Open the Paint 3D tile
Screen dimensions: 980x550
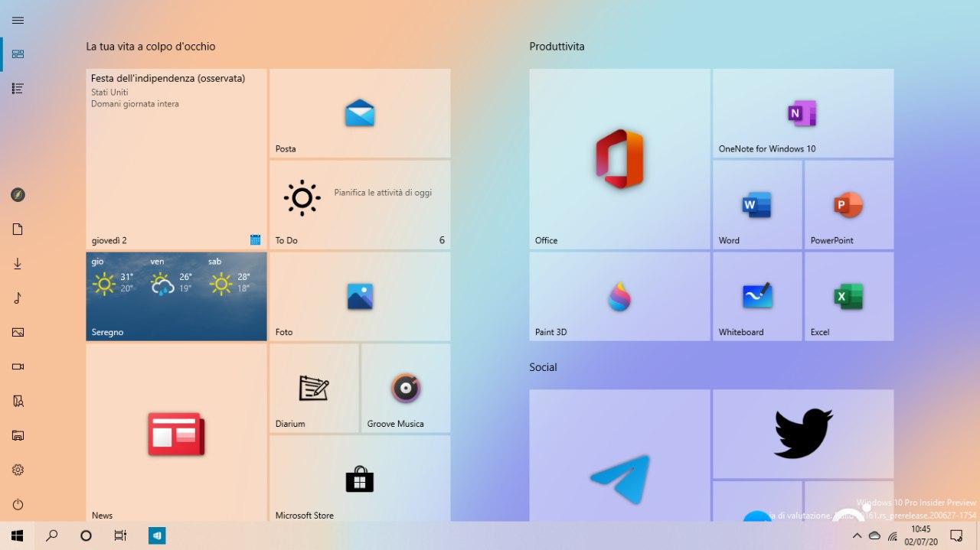tap(619, 296)
